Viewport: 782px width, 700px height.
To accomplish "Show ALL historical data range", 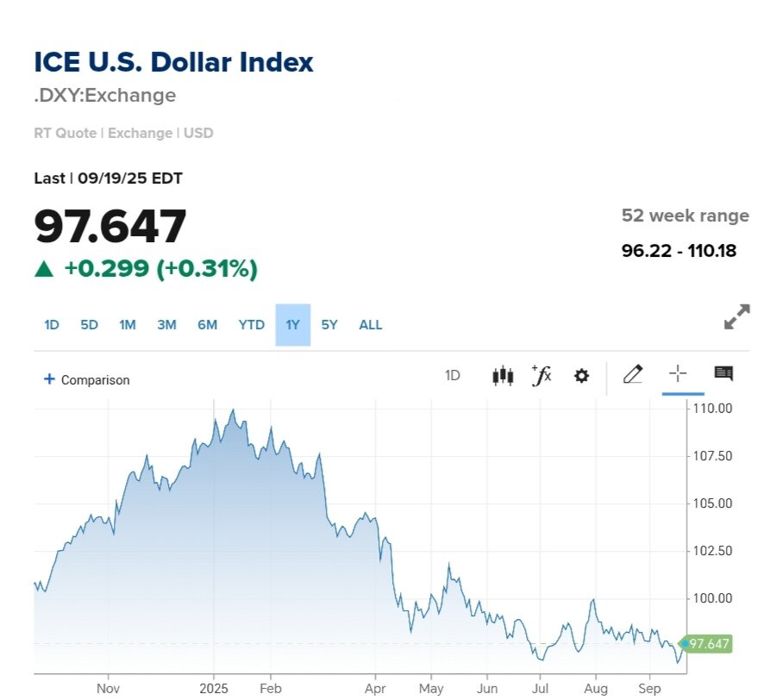I will 371,325.
